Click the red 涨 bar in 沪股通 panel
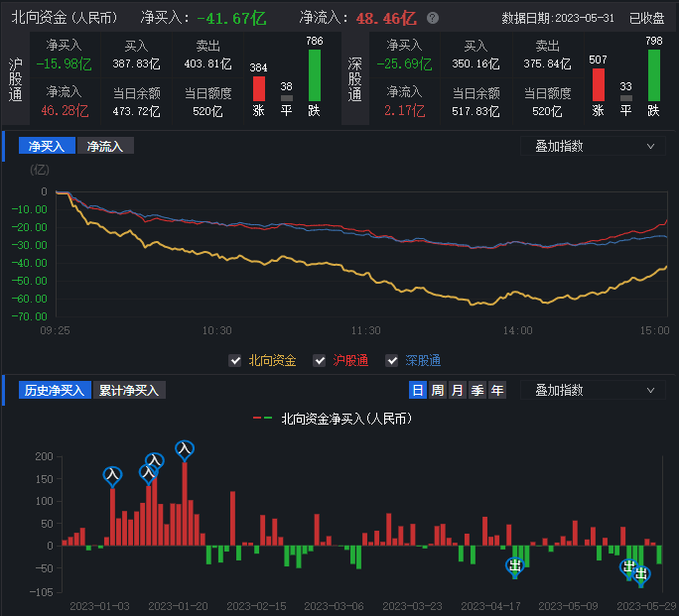 coord(258,88)
